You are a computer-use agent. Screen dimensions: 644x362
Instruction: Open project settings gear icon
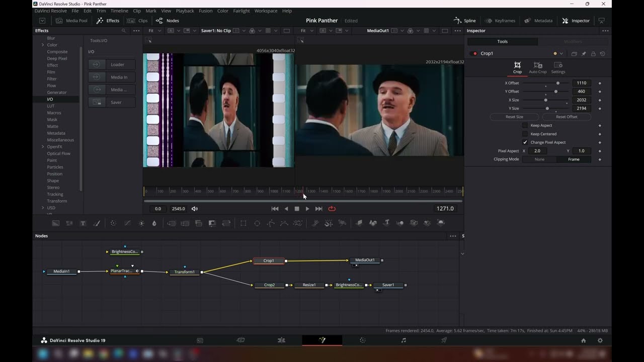(x=600, y=340)
